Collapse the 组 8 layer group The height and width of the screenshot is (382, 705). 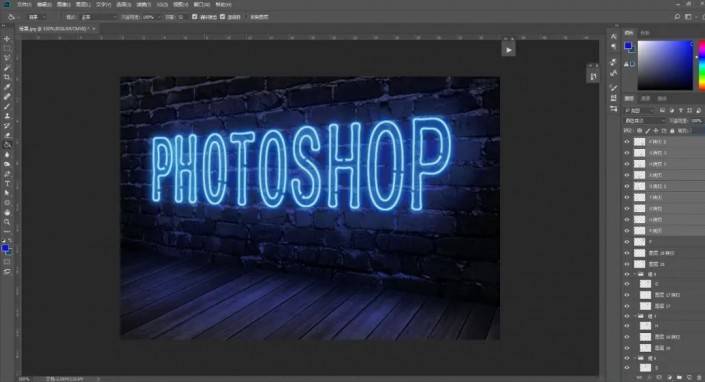pos(635,274)
